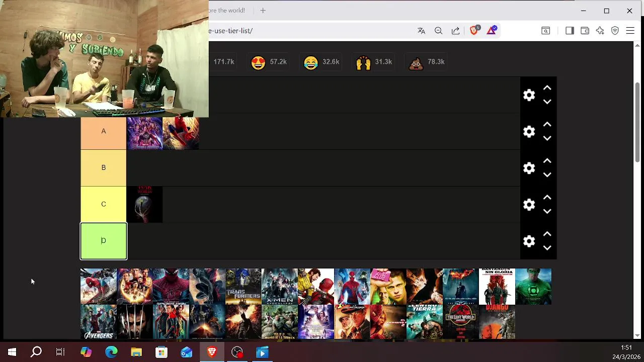Screen dimensions: 644x362
Task: Open Task View on the taskbar
Action: (x=60, y=352)
